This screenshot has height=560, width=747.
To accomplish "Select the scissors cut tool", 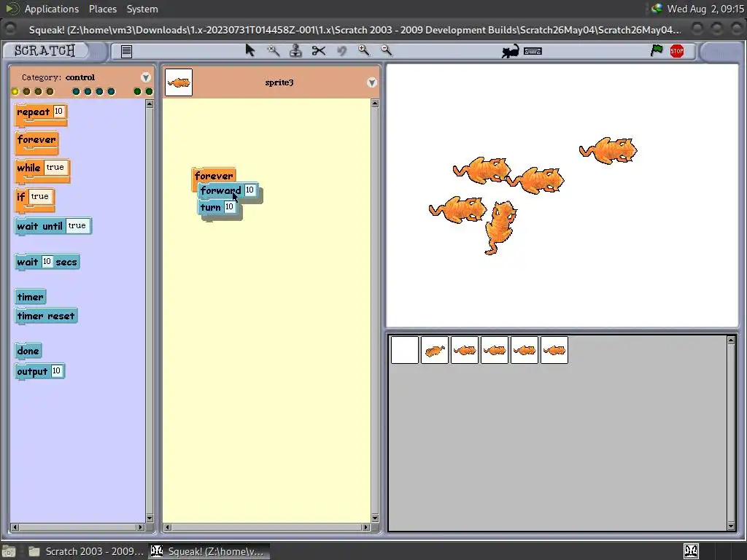I will [319, 50].
